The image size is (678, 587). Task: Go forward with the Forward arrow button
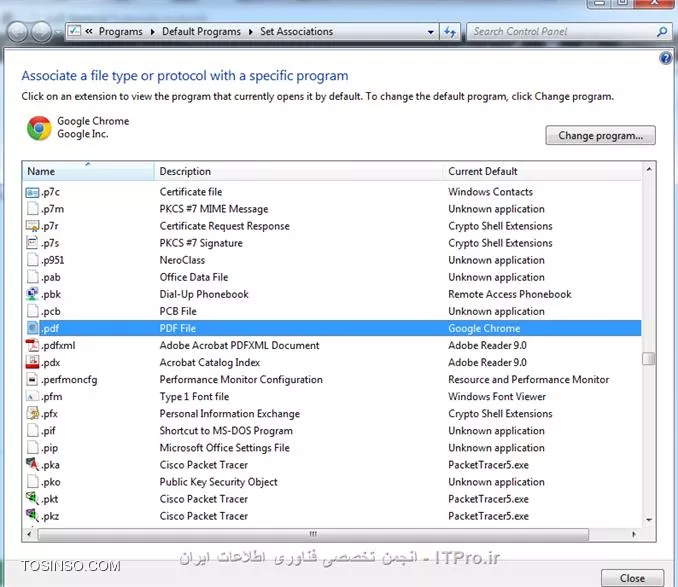click(42, 32)
